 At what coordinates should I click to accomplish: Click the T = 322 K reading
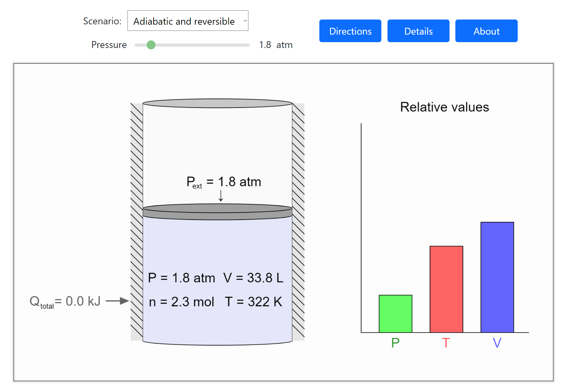tap(253, 302)
